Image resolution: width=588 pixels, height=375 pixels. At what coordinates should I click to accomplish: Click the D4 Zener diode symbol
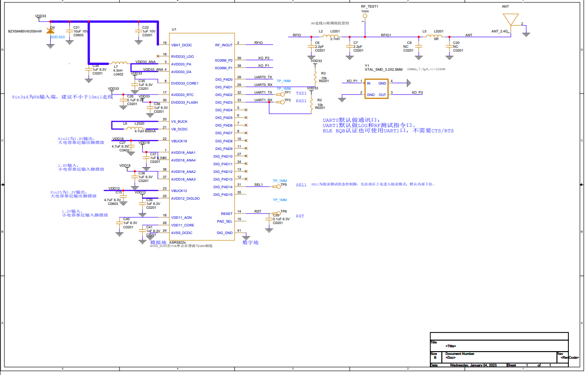point(50,31)
